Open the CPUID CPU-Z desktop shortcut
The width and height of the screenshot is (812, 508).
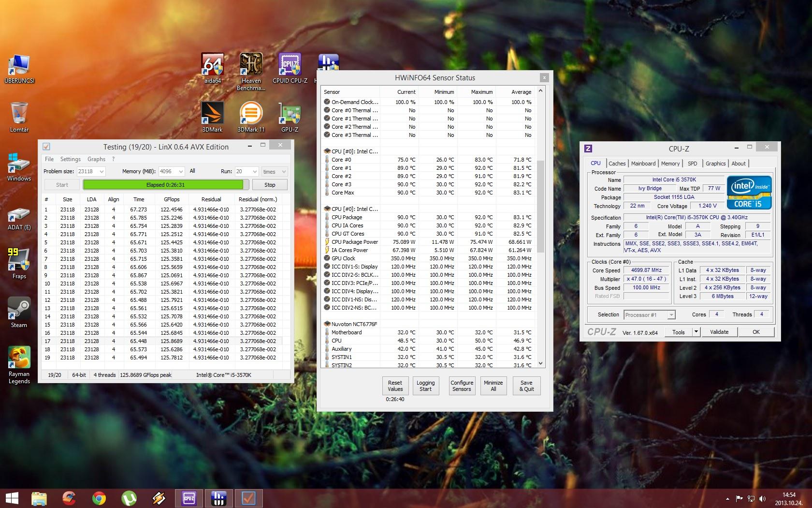click(290, 68)
